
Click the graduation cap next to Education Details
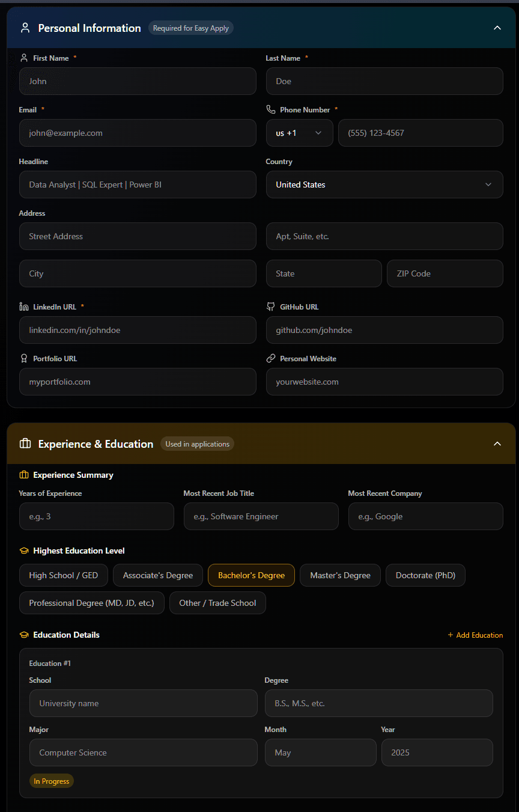[23, 635]
